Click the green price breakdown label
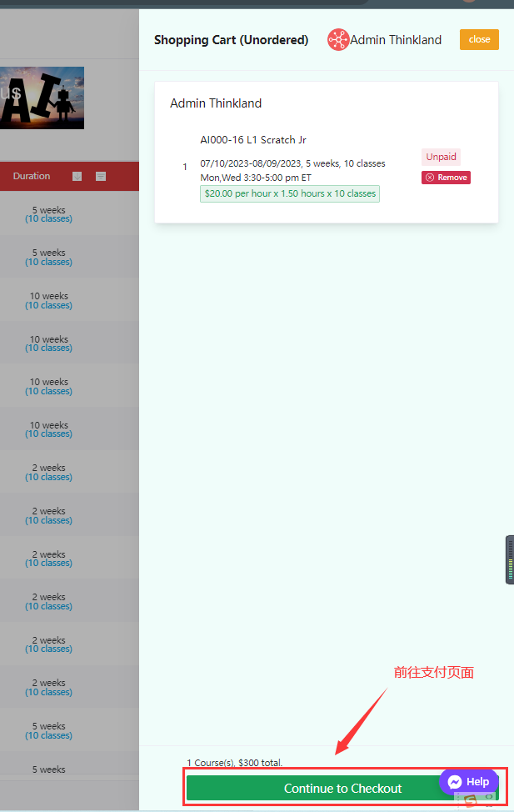 coord(290,193)
